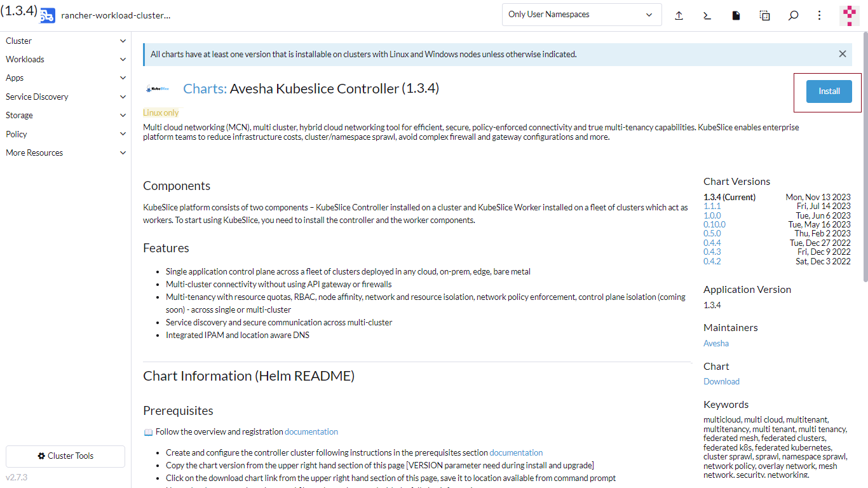Open the resource search magnifier icon
The height and width of the screenshot is (488, 868).
click(793, 16)
